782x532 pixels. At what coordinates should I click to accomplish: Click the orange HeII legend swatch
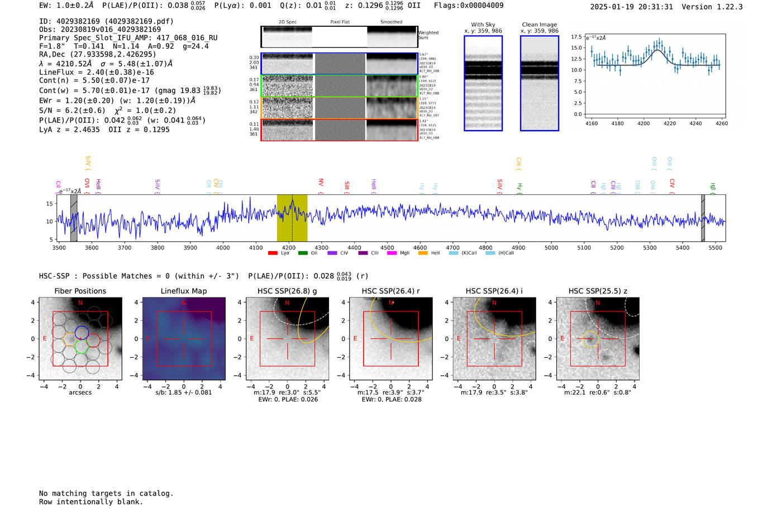423,253
